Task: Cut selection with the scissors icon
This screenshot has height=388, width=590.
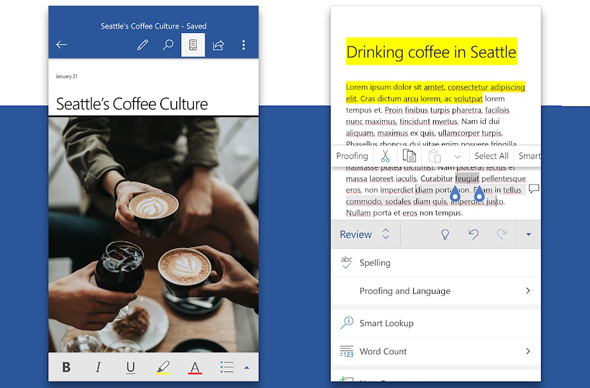Action: (385, 156)
